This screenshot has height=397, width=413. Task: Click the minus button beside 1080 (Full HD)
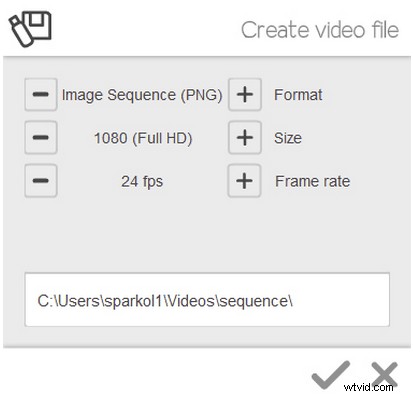[41, 137]
